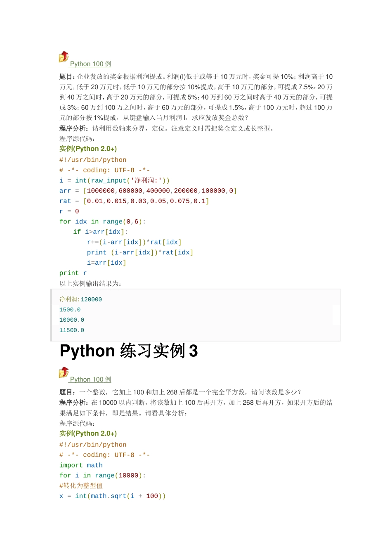Click the line arr = [1000000,600000,...]
Image resolution: width=392 pixels, height=555 pixels.
pos(148,191)
